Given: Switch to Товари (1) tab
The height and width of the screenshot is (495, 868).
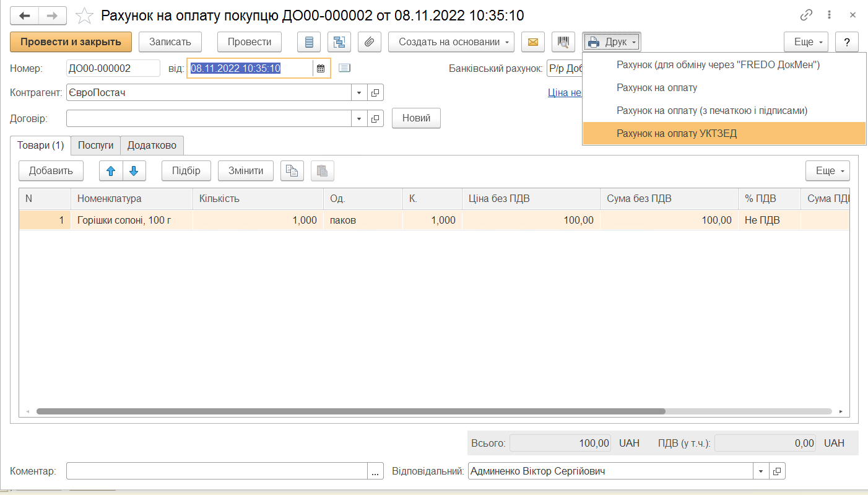Looking at the screenshot, I should tap(41, 146).
